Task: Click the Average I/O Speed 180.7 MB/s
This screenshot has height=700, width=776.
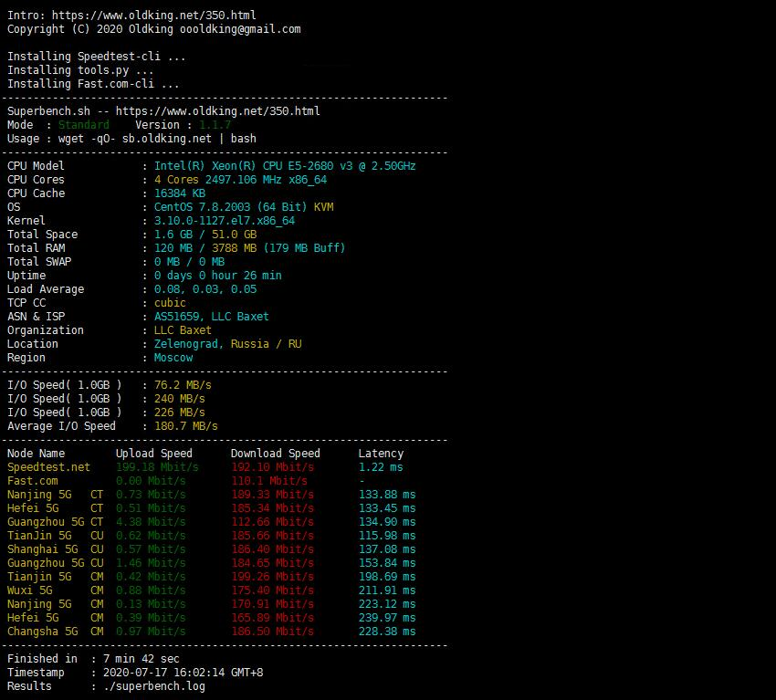Action: [x=185, y=426]
